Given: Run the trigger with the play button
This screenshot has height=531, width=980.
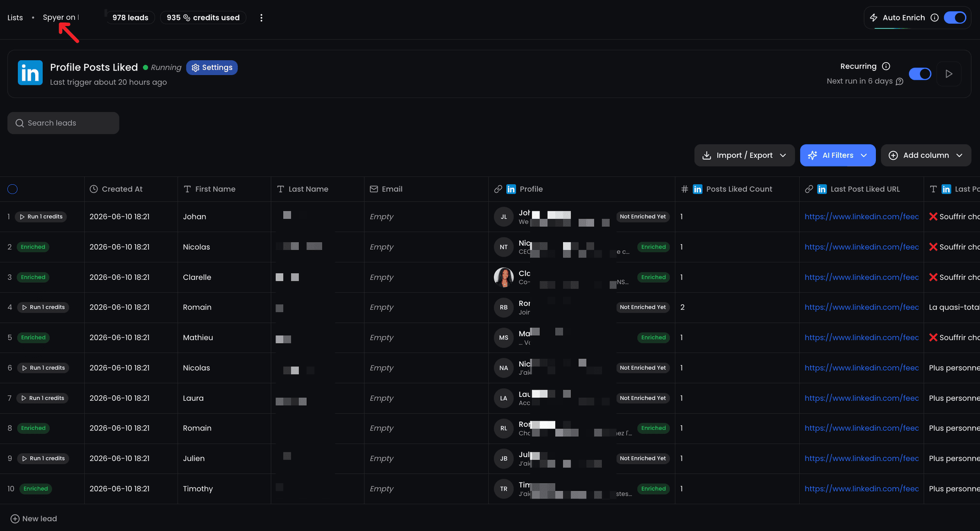Looking at the screenshot, I should [949, 74].
